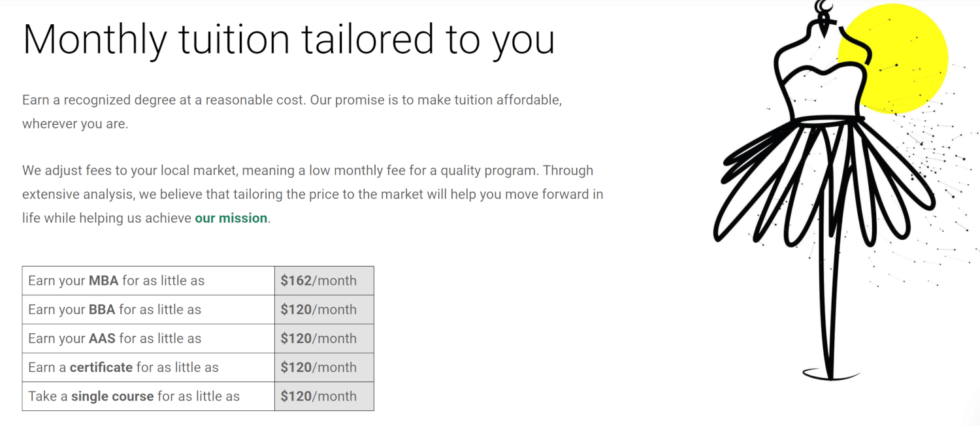Select the AAS tuition row label
This screenshot has width=980, height=426.
[148, 338]
